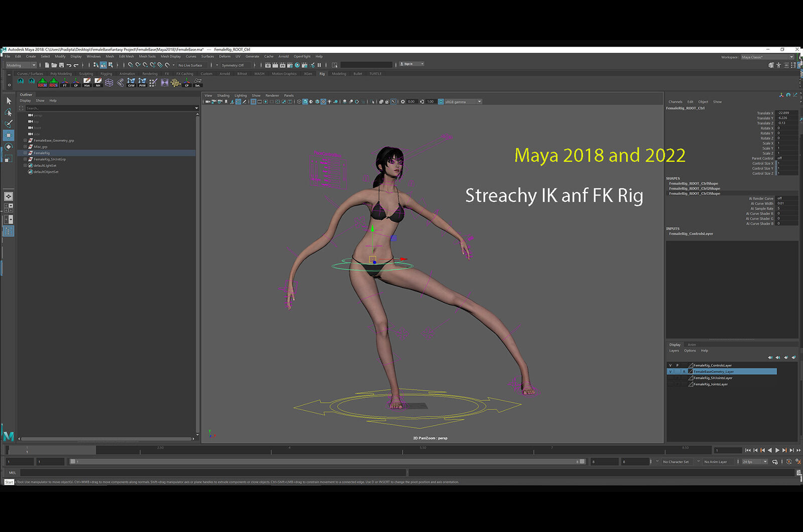This screenshot has width=803, height=532.
Task: Switch to the four-view panel layout
Action: click(x=9, y=208)
